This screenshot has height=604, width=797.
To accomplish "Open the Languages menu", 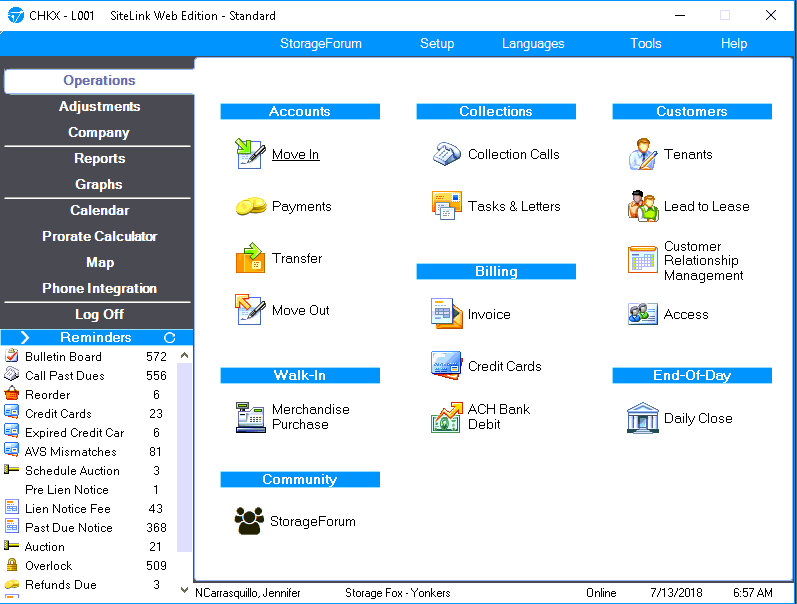I will click(533, 44).
